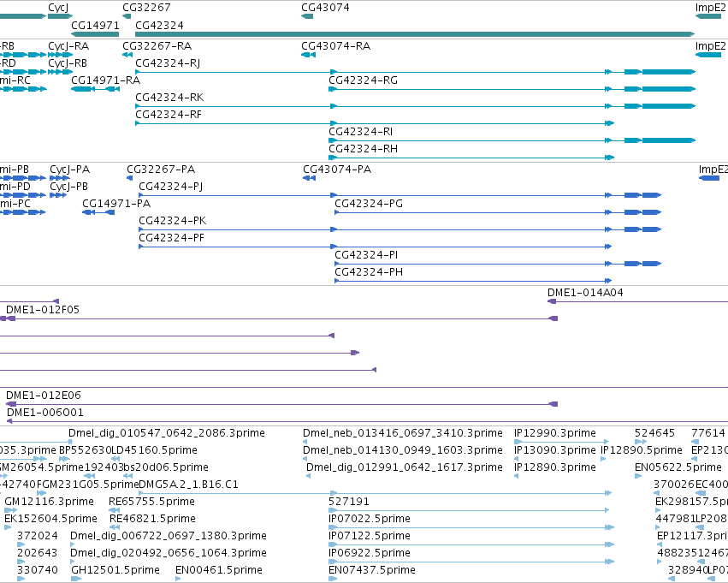Click the CG42324-RJ transcript label
The width and height of the screenshot is (728, 583).
pyautogui.click(x=168, y=63)
